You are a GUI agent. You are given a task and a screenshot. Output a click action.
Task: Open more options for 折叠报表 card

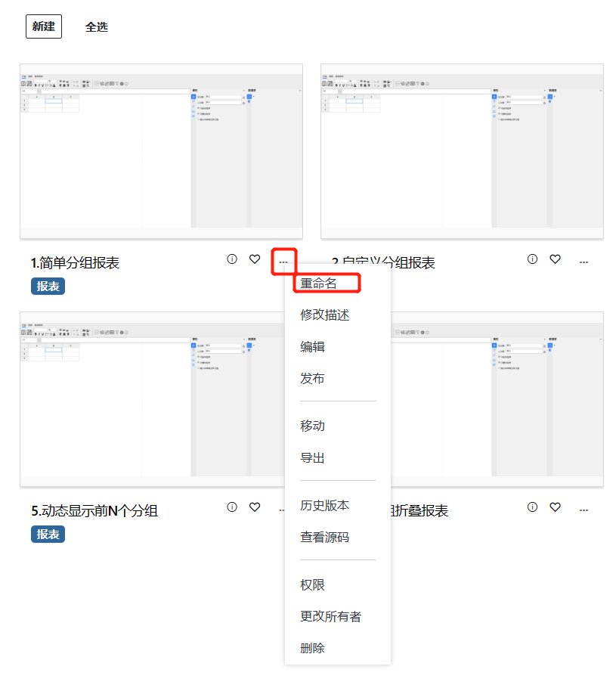[583, 510]
